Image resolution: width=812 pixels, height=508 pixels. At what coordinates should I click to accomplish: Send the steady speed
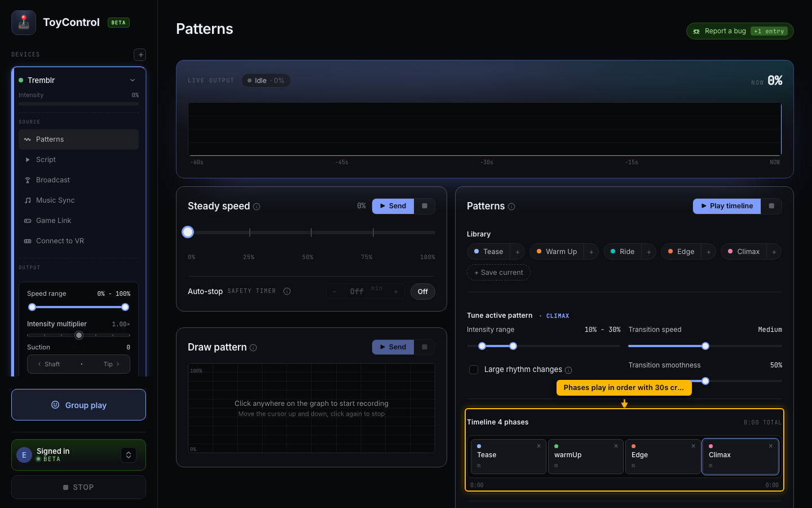pyautogui.click(x=393, y=206)
